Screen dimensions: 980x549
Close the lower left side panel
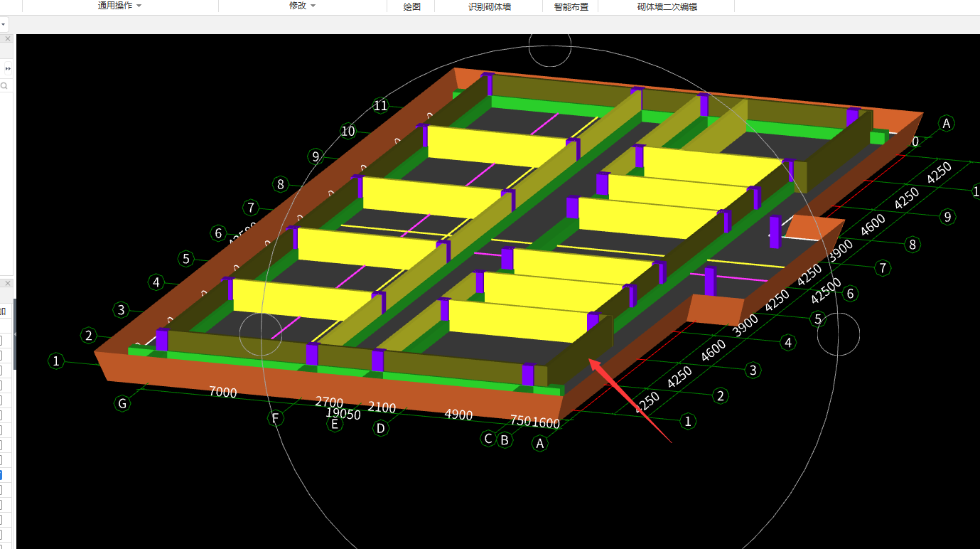8,283
